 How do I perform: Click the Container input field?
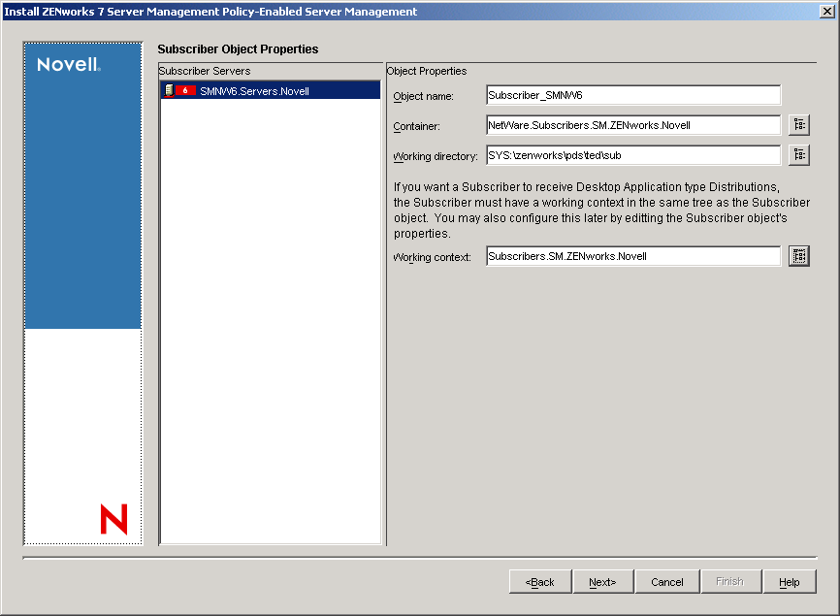click(x=633, y=125)
